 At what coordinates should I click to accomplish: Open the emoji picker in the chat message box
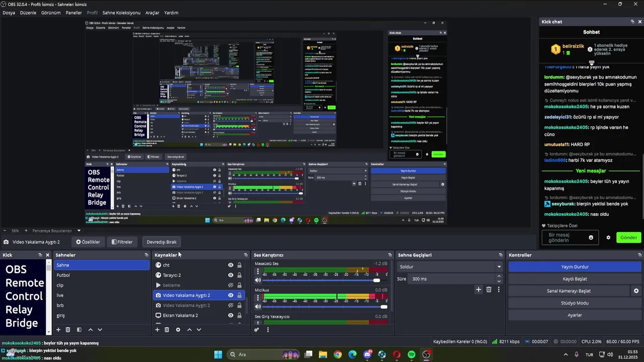591,237
